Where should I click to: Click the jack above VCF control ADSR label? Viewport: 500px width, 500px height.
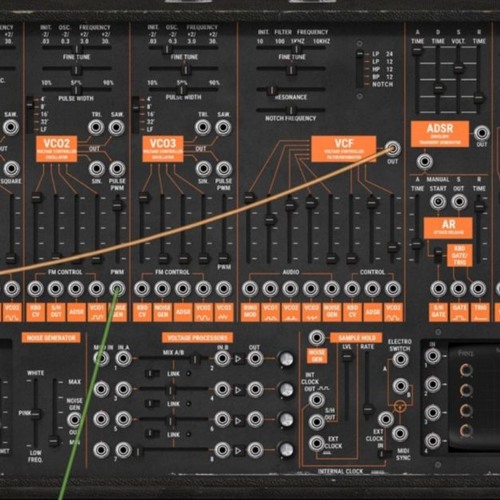pos(372,289)
